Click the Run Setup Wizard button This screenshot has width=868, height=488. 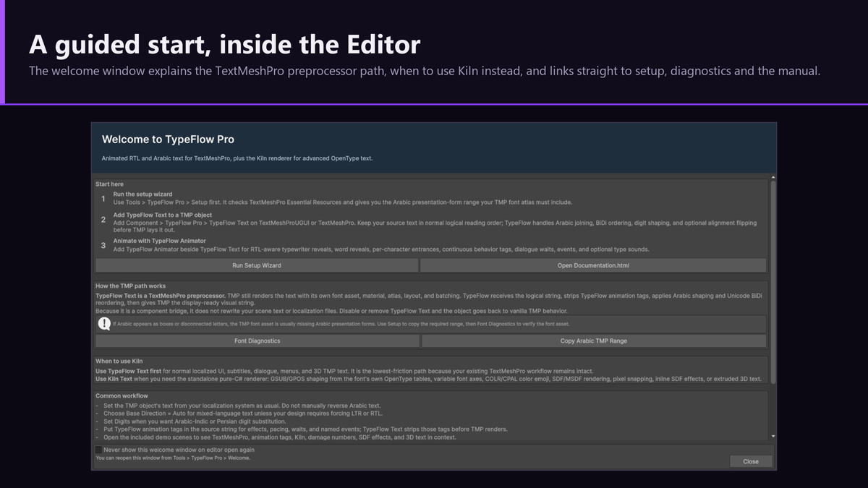tap(257, 265)
